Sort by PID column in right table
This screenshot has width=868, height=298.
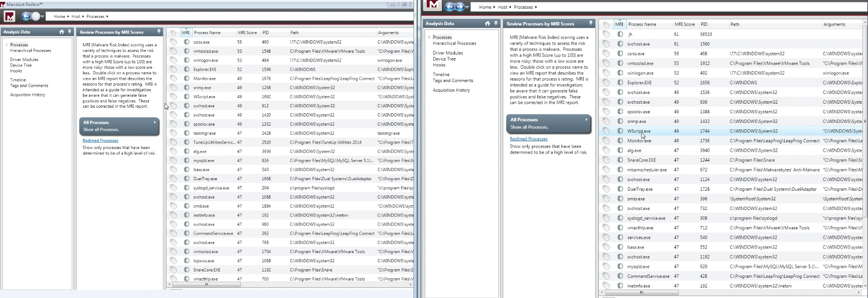click(x=713, y=24)
